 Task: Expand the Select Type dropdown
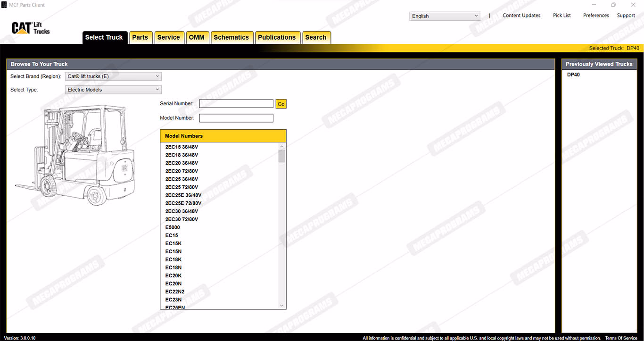pyautogui.click(x=113, y=90)
